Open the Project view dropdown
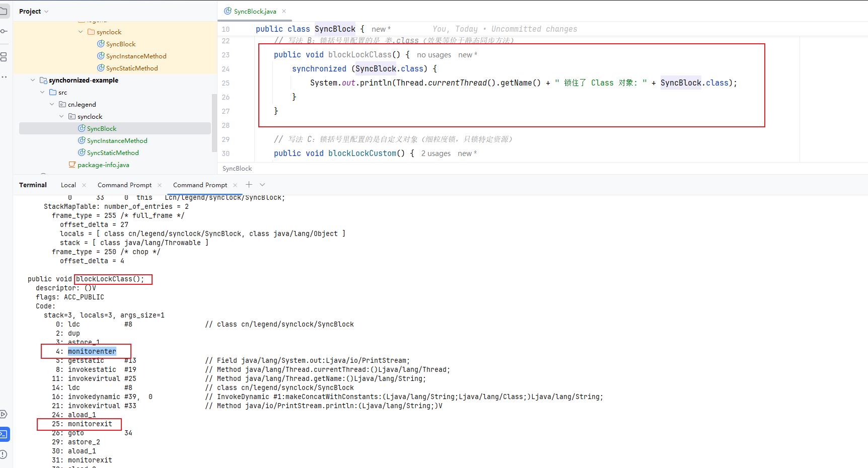 (34, 11)
